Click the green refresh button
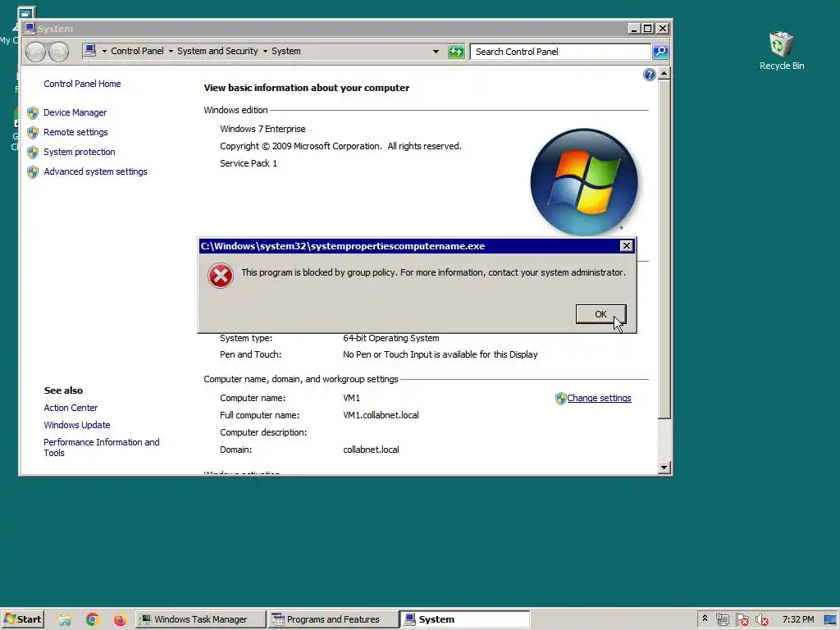The image size is (840, 630). point(456,52)
